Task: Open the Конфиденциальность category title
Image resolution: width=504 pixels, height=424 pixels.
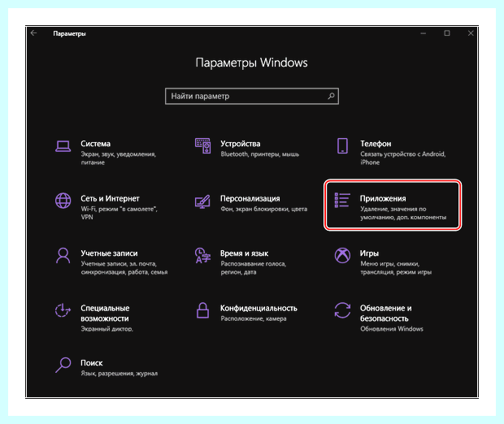Action: pos(259,308)
